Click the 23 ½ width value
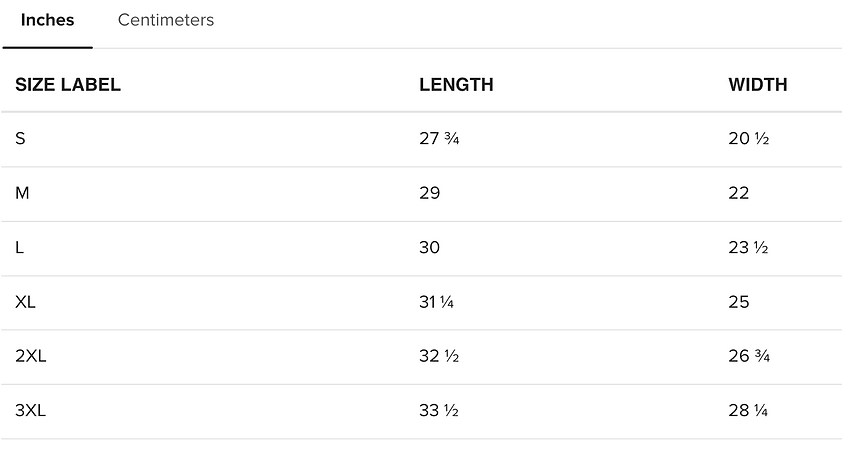Viewport: 842px width, 461px height. [748, 248]
